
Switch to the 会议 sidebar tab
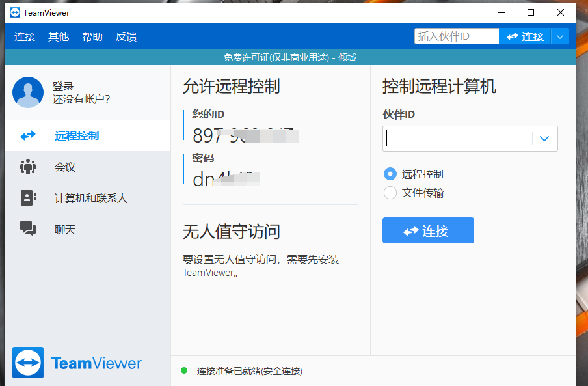(x=87, y=167)
